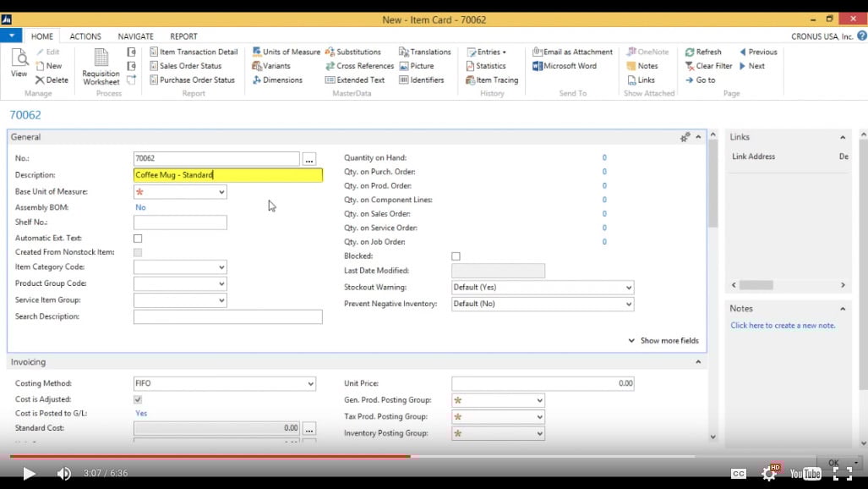This screenshot has height=489, width=868.
Task: Open item Variants
Action: click(271, 65)
